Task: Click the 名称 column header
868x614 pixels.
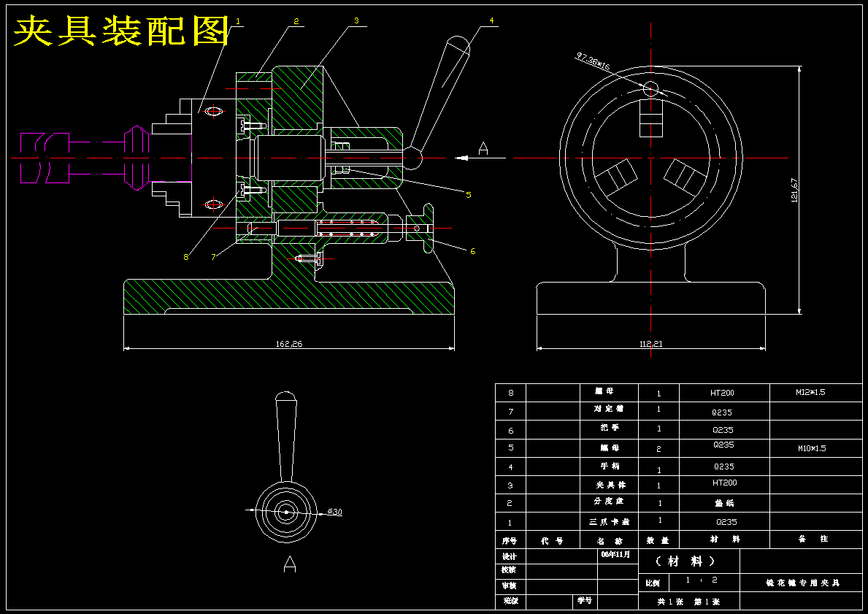Action: point(609,540)
